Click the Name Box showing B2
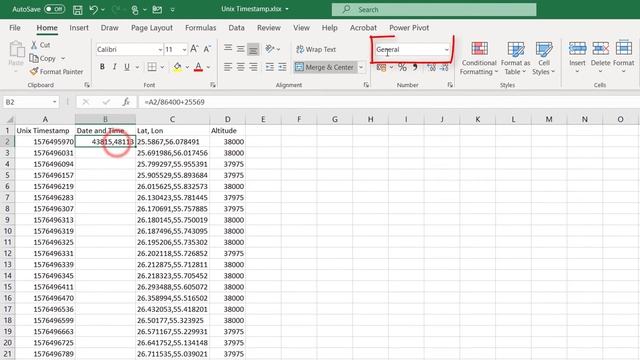The height and width of the screenshot is (360, 640). 31,102
